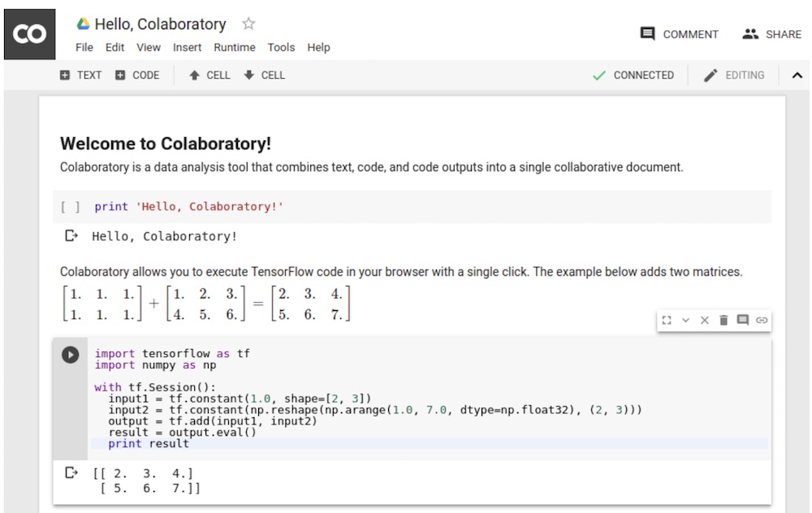Click the code line print 'Hello, Colaboratory!'
The height and width of the screenshot is (513, 812).
point(188,206)
